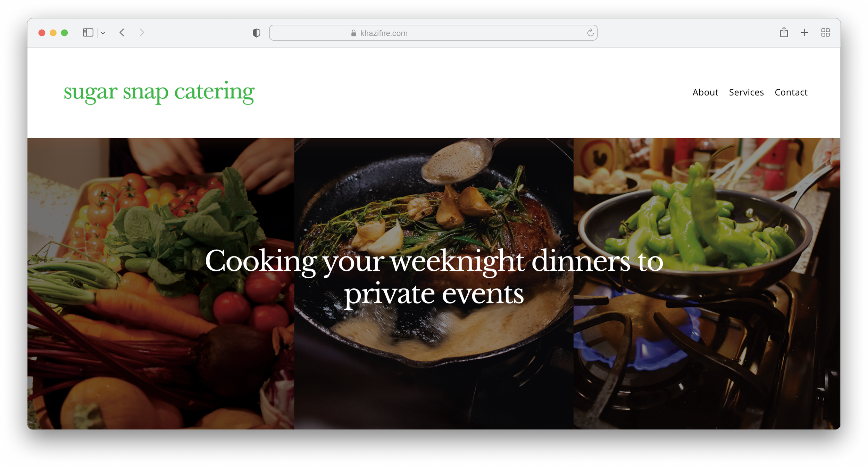Click the lock icon in address bar
The image size is (868, 466).
coord(353,33)
